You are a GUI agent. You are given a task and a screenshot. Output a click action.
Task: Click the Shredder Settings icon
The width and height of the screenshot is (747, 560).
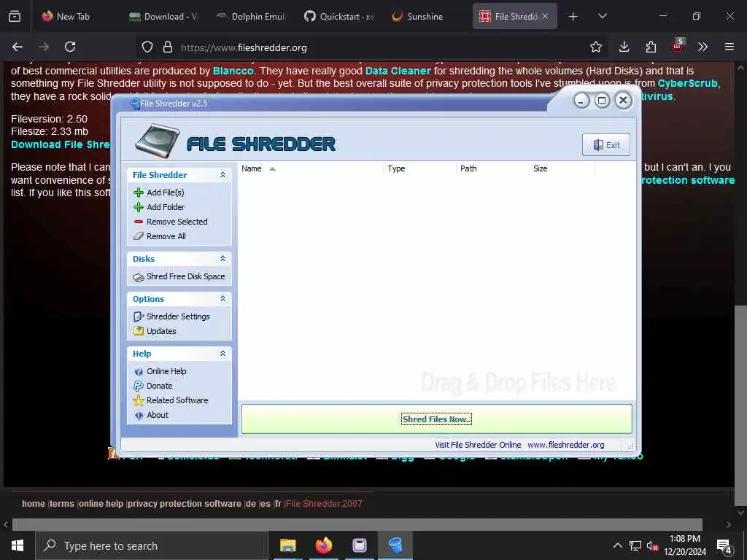click(139, 316)
